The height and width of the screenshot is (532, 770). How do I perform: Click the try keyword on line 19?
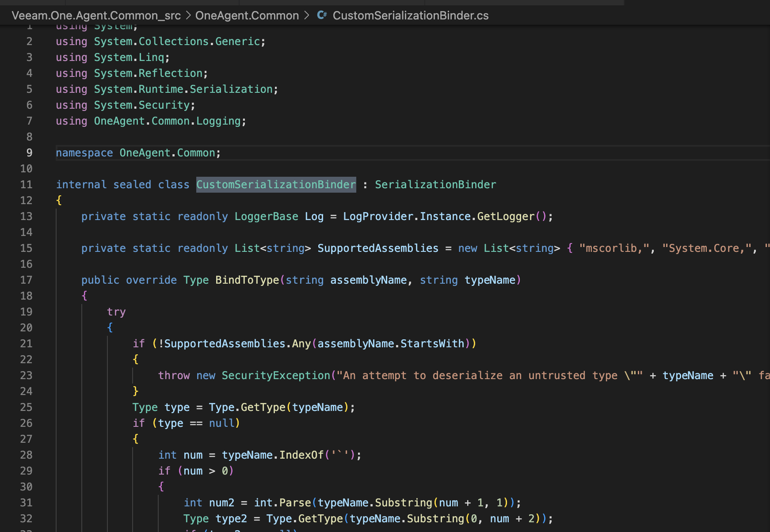[116, 312]
